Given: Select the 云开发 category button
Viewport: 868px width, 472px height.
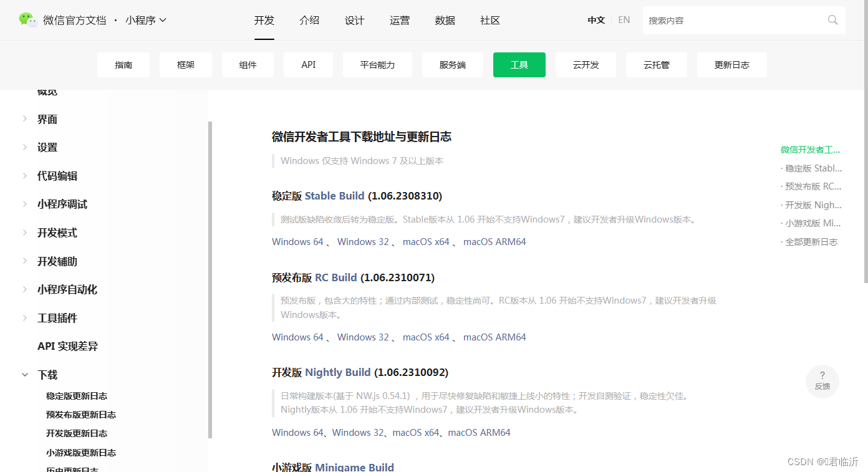Looking at the screenshot, I should (x=586, y=65).
